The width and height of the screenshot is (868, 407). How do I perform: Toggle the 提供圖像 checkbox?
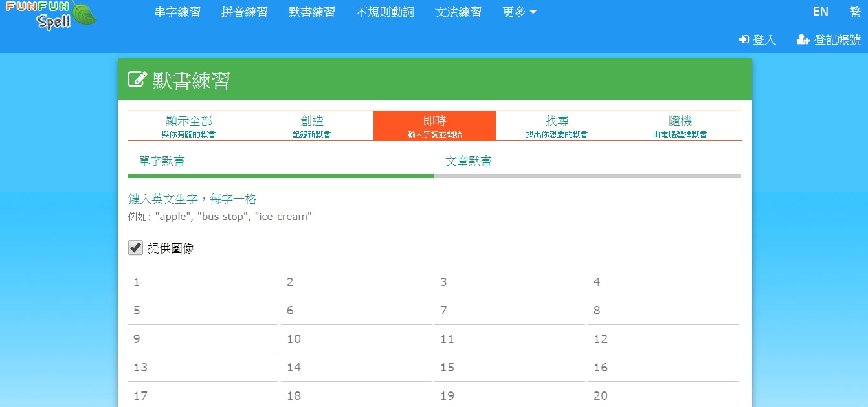point(135,247)
